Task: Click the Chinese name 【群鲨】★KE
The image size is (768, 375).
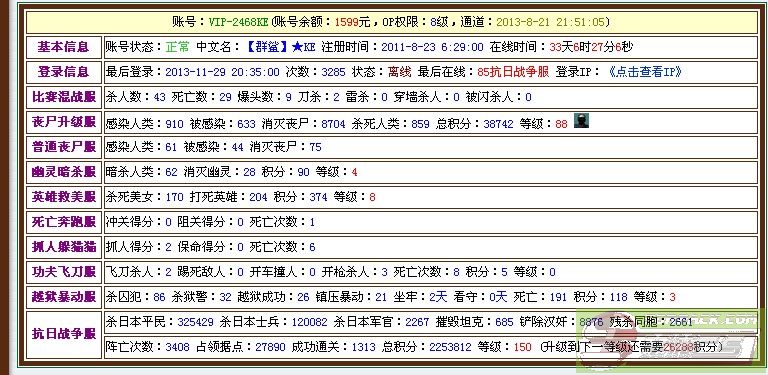Action: [279, 47]
